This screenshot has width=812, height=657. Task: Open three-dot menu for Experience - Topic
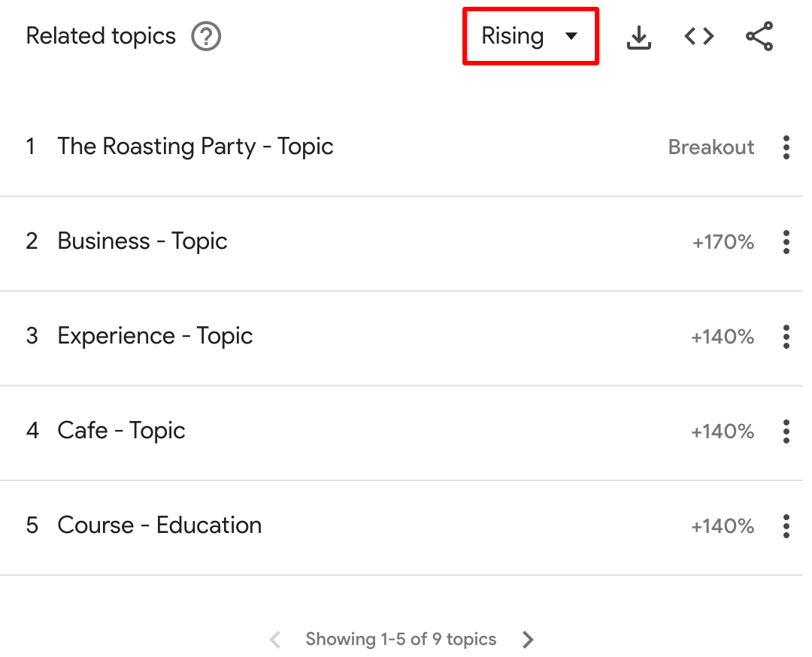[x=786, y=337]
